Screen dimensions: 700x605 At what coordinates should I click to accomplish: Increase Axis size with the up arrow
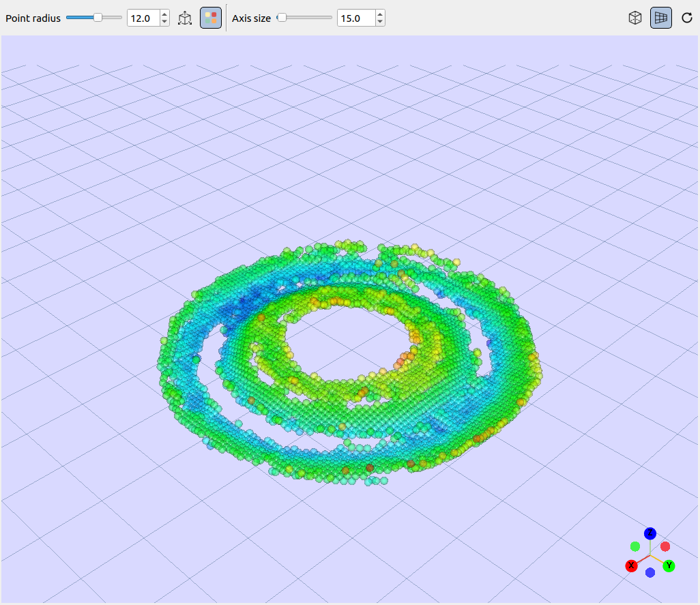(380, 14)
